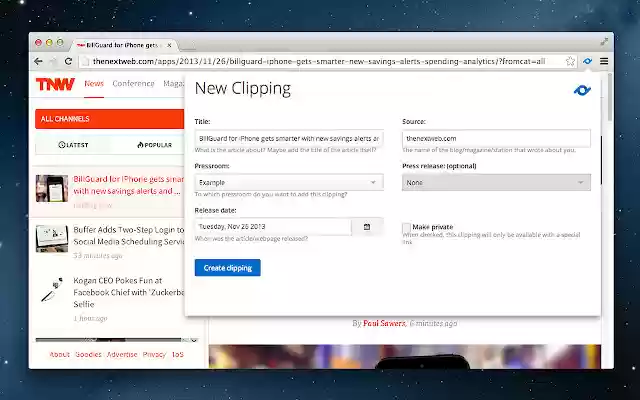The width and height of the screenshot is (640, 400).
Task: Click the Release date text field
Action: 273,227
